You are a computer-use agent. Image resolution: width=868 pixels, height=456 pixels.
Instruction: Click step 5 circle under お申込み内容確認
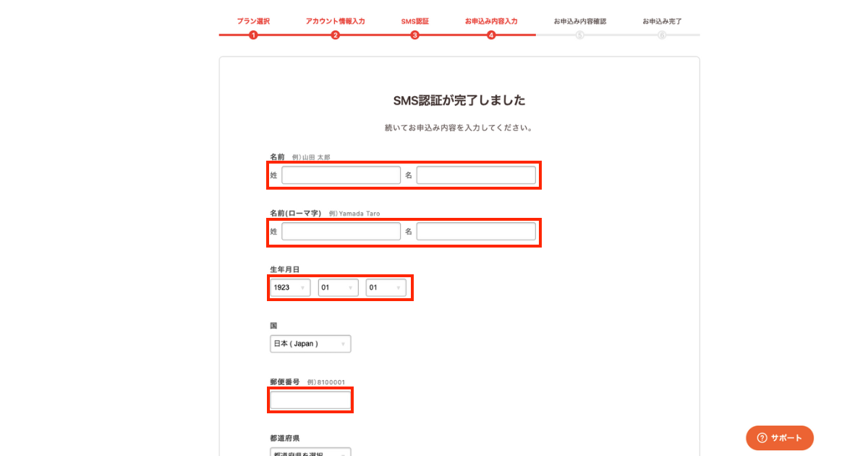(579, 35)
